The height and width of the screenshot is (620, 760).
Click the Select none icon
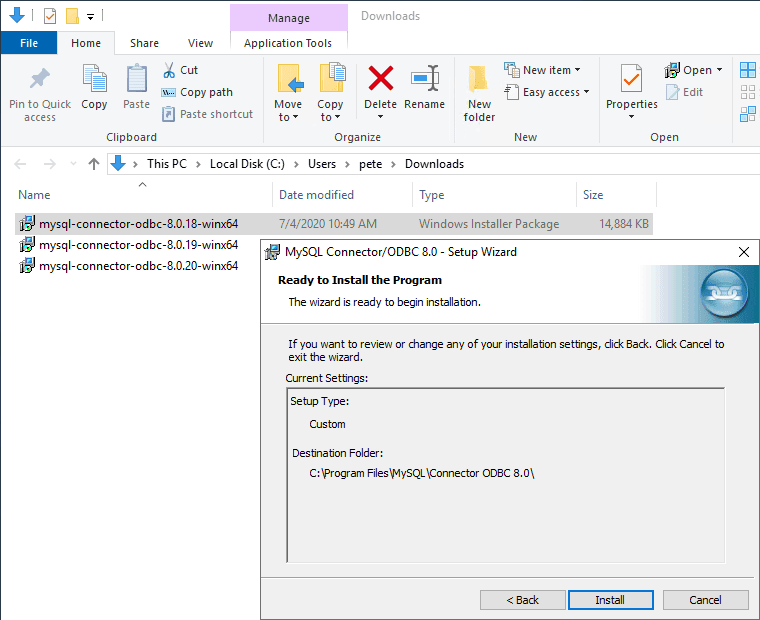[747, 92]
